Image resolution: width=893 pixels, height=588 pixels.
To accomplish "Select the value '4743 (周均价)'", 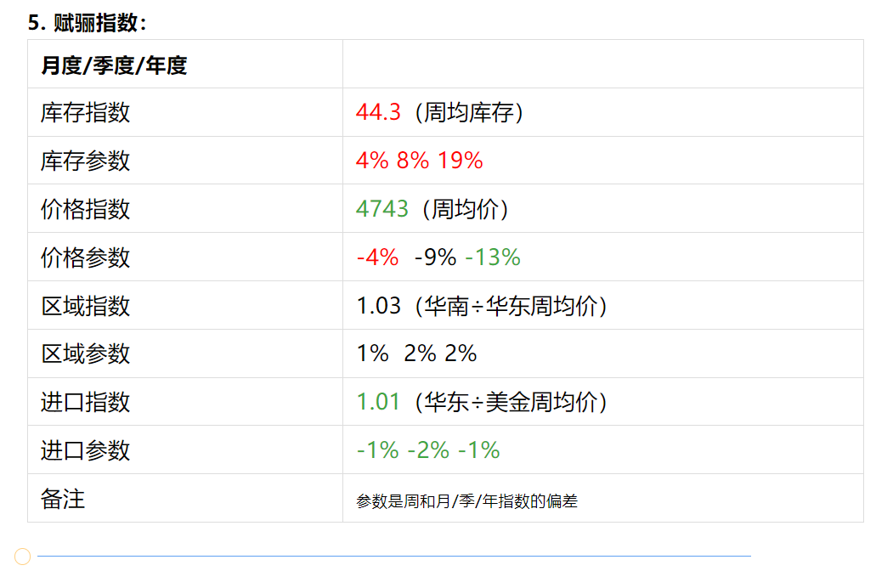I will (432, 209).
